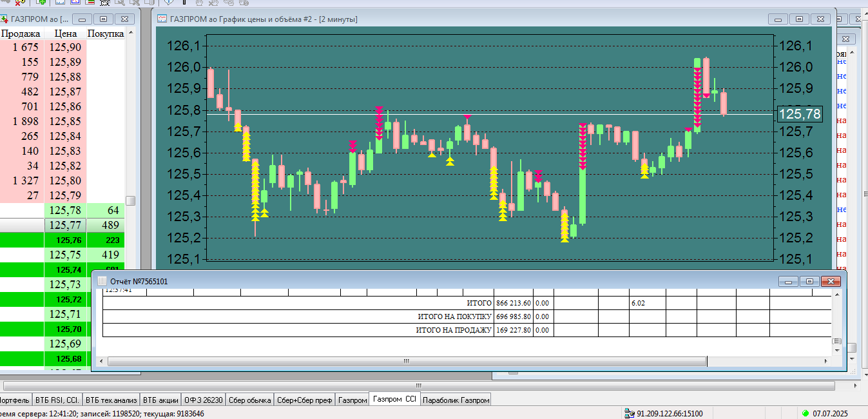Open the Газпром tab

352,400
